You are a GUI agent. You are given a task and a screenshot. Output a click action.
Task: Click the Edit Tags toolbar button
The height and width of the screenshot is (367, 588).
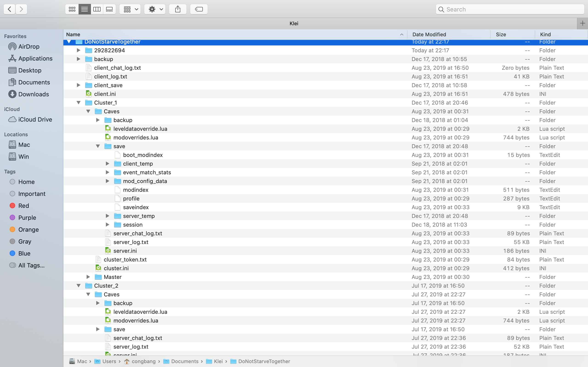199,9
